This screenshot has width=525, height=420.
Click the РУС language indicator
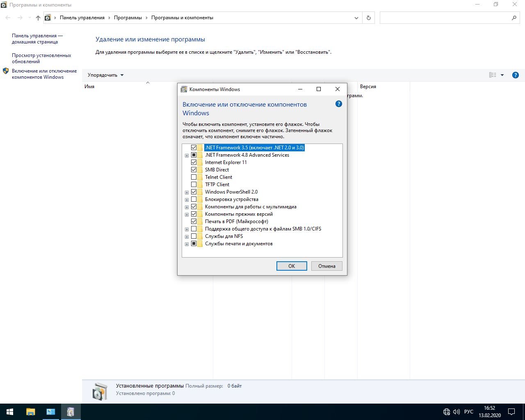[468, 412]
